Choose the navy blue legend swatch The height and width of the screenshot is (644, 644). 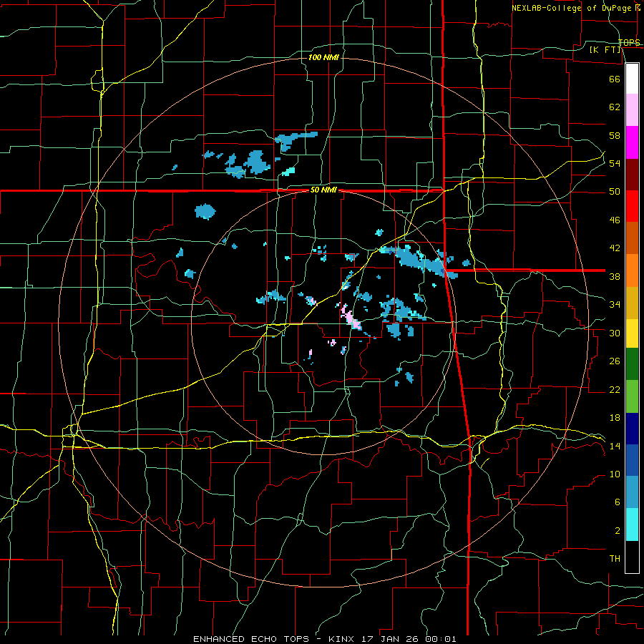[632, 429]
